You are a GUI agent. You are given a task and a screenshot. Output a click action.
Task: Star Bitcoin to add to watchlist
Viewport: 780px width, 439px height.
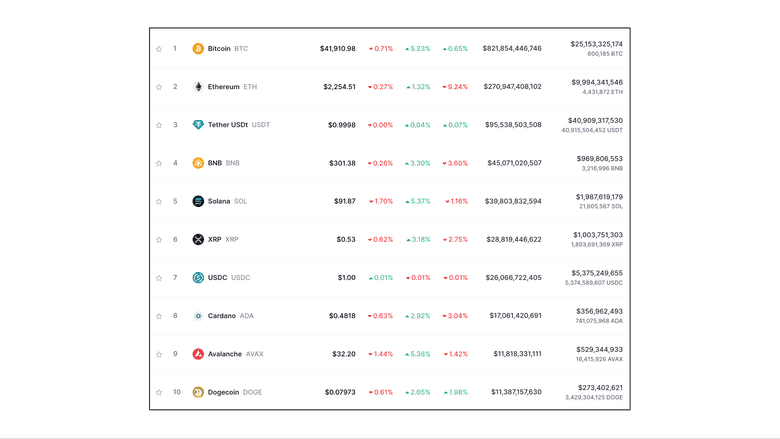click(x=159, y=49)
